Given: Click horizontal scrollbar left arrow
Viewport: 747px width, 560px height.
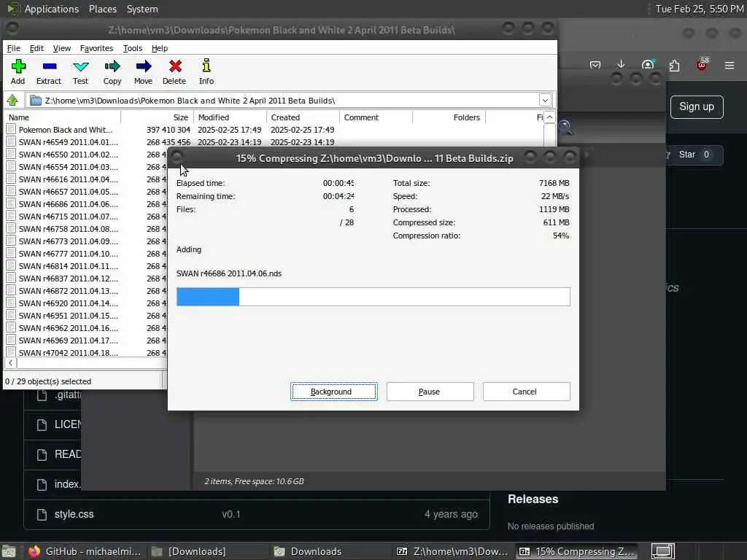Looking at the screenshot, I should (x=10, y=363).
